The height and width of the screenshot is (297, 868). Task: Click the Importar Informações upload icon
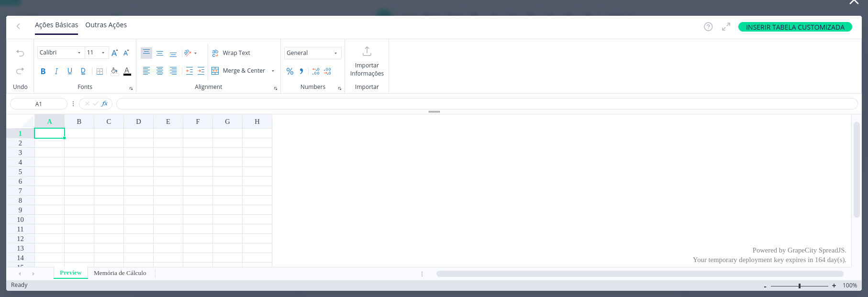tap(367, 51)
